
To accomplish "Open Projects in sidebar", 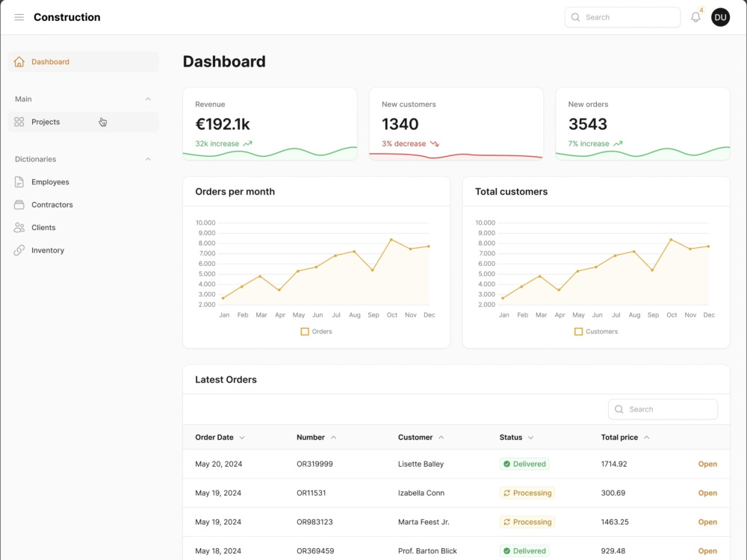I will tap(84, 122).
